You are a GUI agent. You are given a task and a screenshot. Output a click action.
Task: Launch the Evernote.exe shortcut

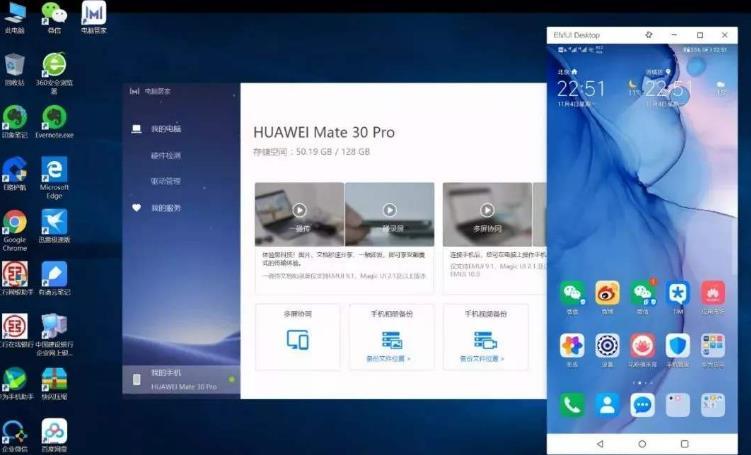(54, 122)
